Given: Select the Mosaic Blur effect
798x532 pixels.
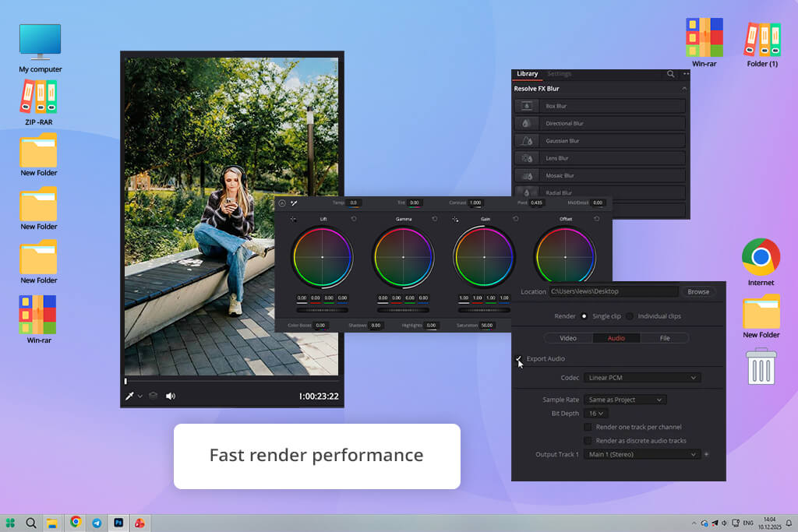Looking at the screenshot, I should (599, 175).
